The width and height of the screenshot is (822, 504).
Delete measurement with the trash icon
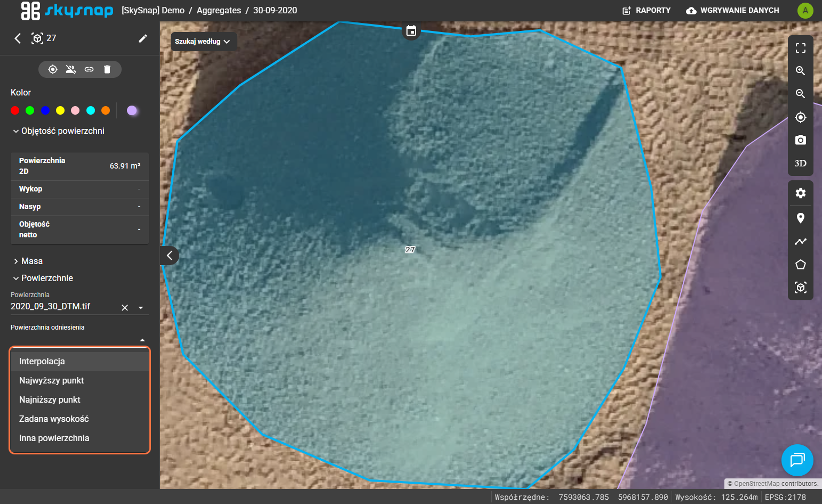click(107, 69)
